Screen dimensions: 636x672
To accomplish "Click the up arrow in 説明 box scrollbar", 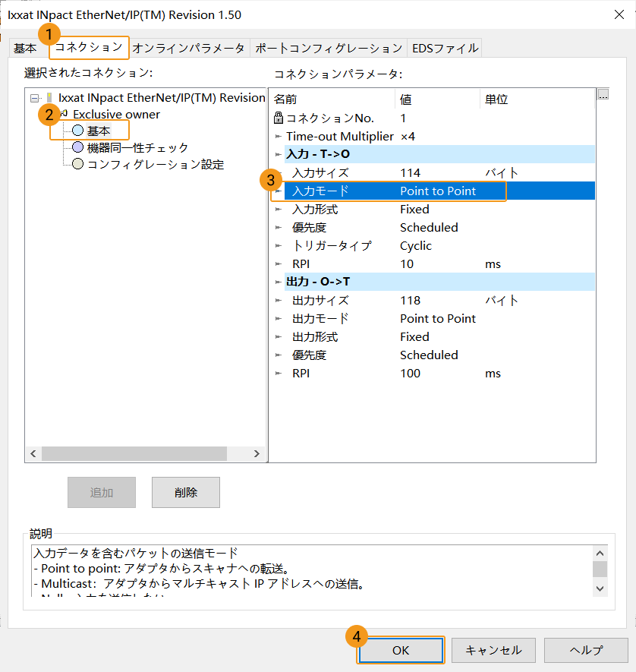I will pyautogui.click(x=600, y=554).
